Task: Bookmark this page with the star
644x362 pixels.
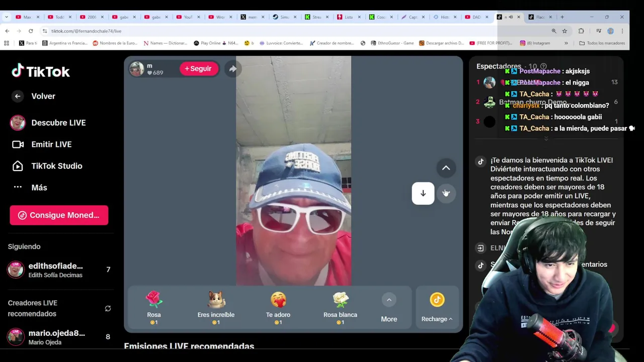Action: click(565, 31)
